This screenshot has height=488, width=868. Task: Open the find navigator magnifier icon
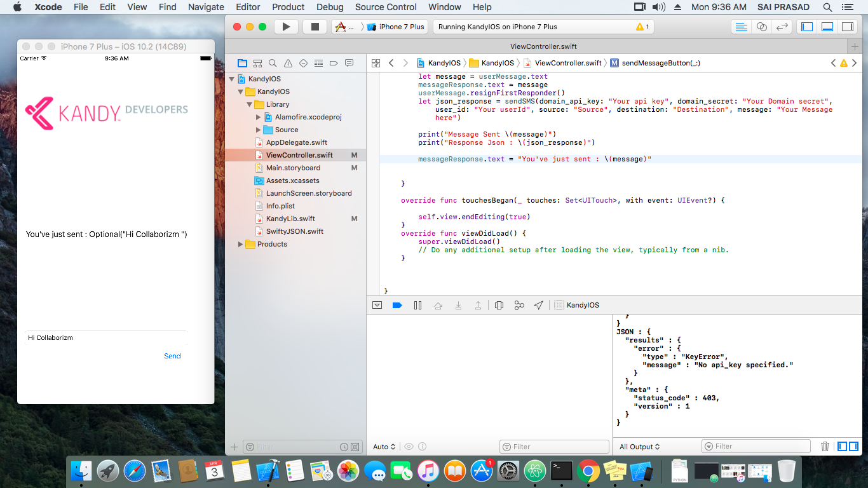pyautogui.click(x=273, y=63)
